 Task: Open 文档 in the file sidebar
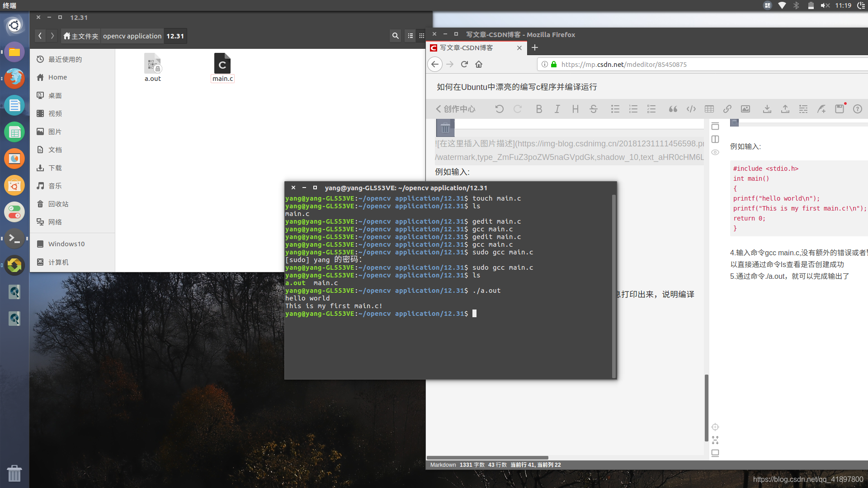coord(72,150)
